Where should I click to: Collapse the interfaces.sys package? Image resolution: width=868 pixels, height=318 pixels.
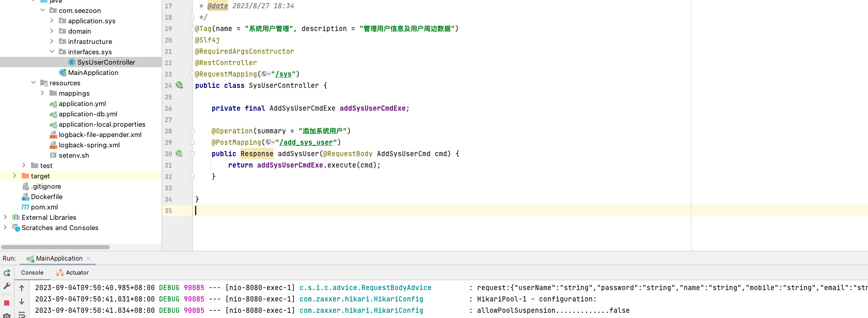52,52
